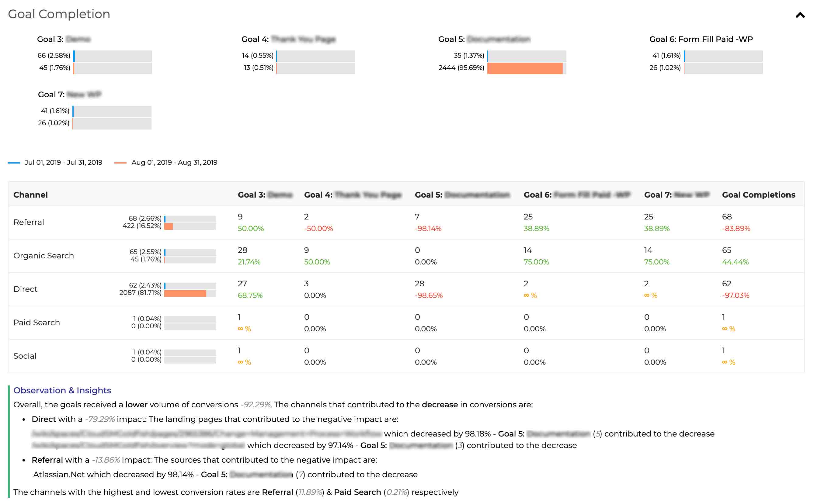This screenshot has width=814, height=504.
Task: Sort by Goal Completions column header
Action: coord(758,195)
